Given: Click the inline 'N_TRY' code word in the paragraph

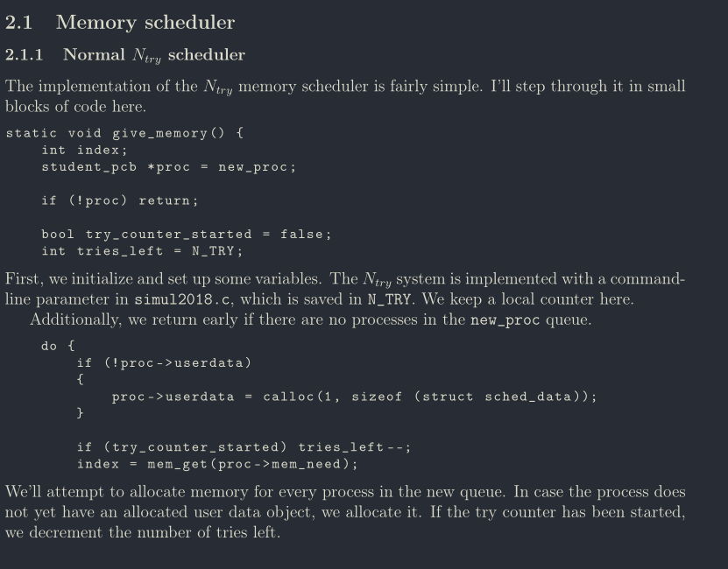Looking at the screenshot, I should [389, 300].
